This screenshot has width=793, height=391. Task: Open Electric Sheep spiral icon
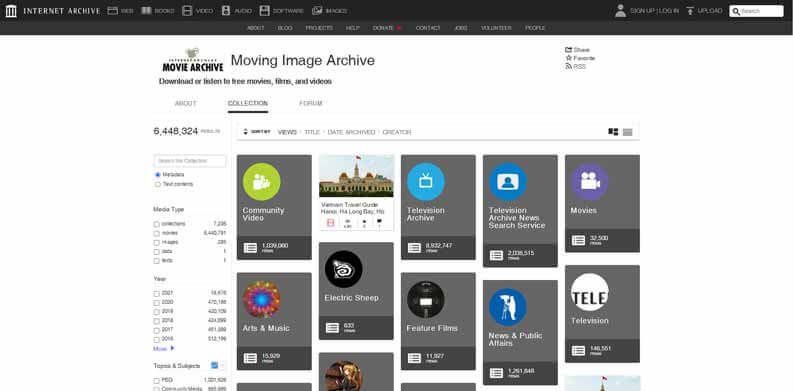click(x=343, y=269)
